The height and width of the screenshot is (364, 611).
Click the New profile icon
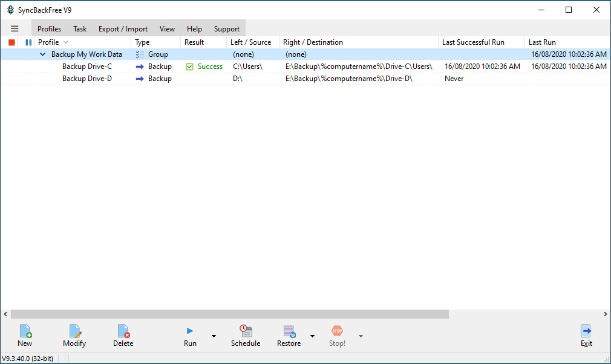25,331
